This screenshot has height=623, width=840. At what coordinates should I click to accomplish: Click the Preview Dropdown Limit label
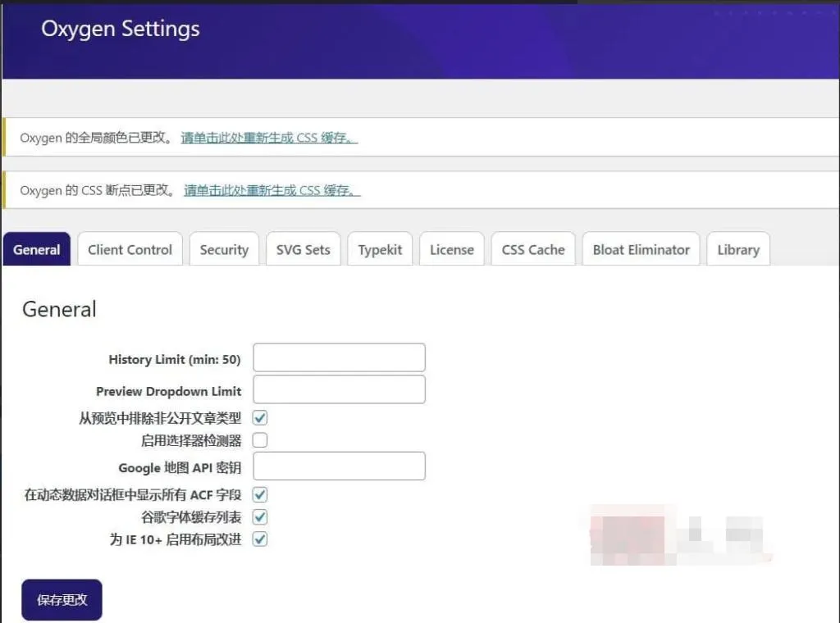click(x=169, y=391)
